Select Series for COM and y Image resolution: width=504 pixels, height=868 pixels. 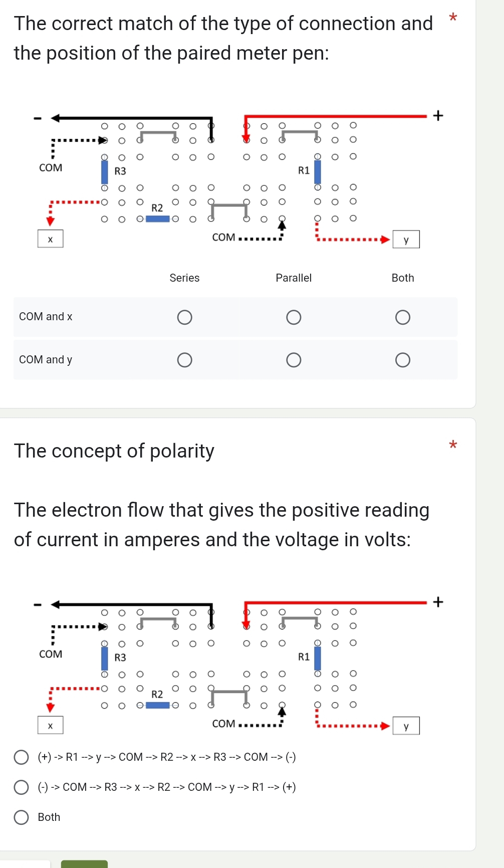184,360
